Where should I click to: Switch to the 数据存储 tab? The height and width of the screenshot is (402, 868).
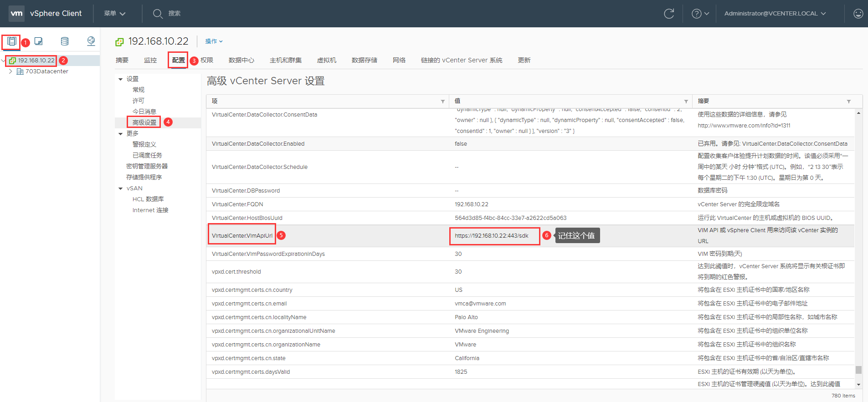(x=365, y=60)
